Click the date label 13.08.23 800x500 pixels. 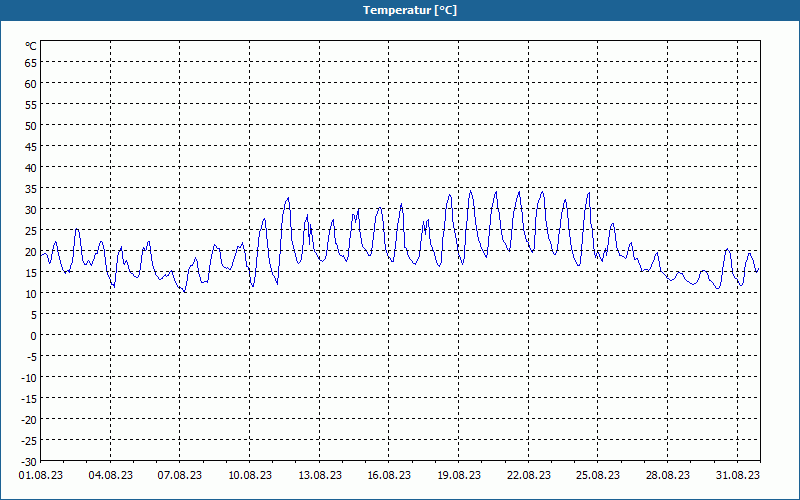tap(319, 476)
